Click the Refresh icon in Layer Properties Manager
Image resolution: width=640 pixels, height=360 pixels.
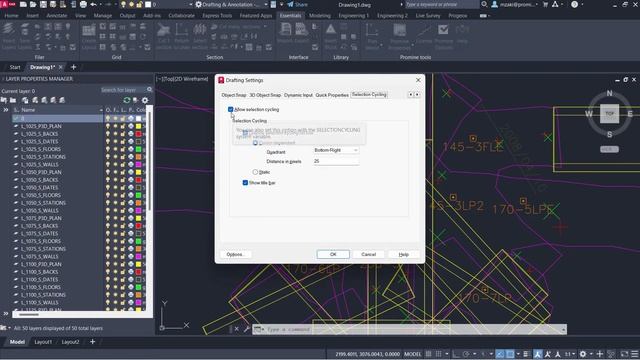[127, 100]
